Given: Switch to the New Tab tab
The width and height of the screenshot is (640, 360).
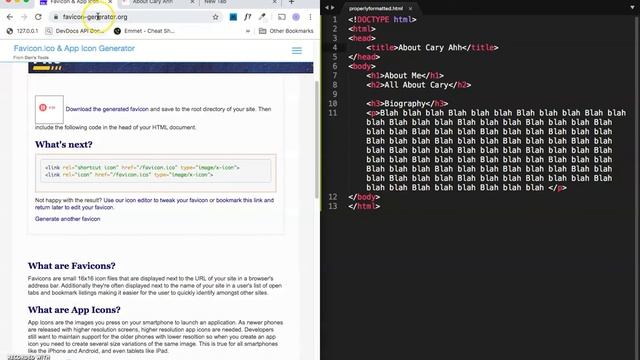Looking at the screenshot, I should coord(216,2).
